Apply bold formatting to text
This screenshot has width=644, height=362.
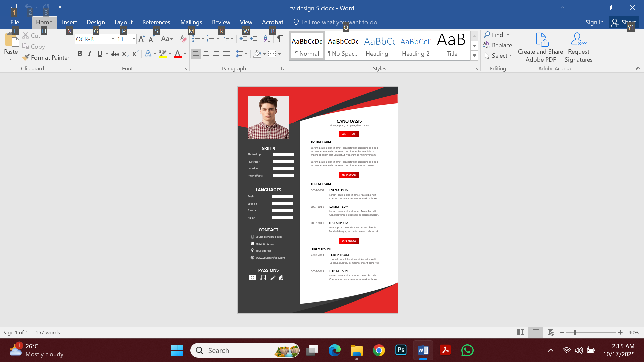(x=80, y=53)
